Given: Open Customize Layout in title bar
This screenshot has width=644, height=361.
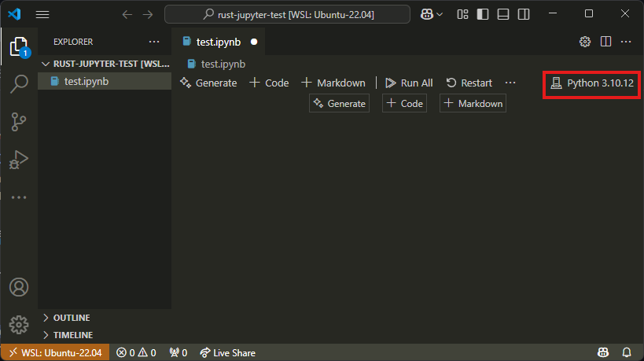Looking at the screenshot, I should click(x=462, y=14).
